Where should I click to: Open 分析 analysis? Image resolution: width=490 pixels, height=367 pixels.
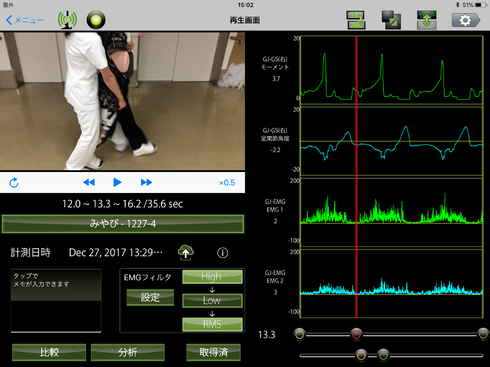click(128, 352)
